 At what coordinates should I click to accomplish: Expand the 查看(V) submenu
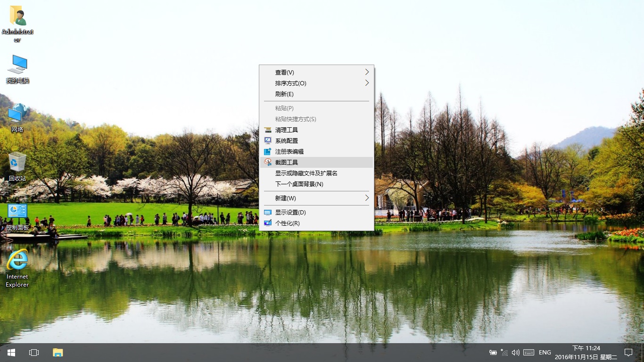point(317,72)
